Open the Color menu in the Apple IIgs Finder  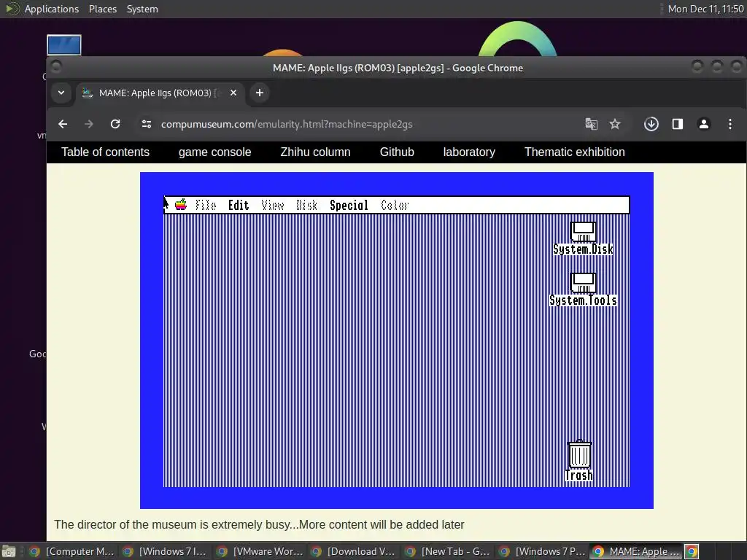pyautogui.click(x=395, y=205)
